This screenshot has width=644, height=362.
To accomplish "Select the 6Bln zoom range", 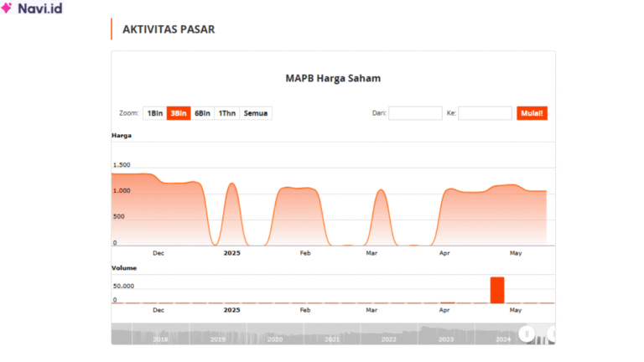I will click(x=202, y=113).
